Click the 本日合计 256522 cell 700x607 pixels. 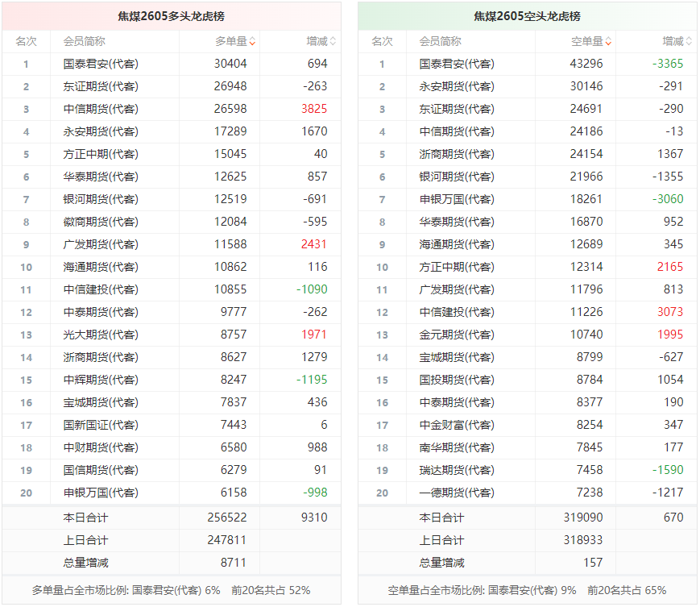tap(227, 518)
